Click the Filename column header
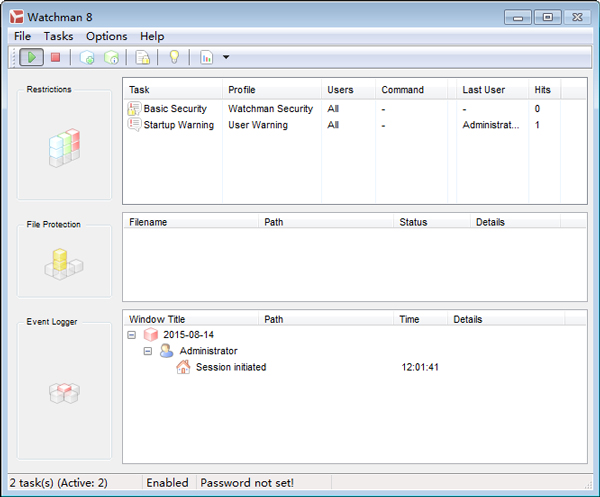The height and width of the screenshot is (497, 600). tap(191, 222)
